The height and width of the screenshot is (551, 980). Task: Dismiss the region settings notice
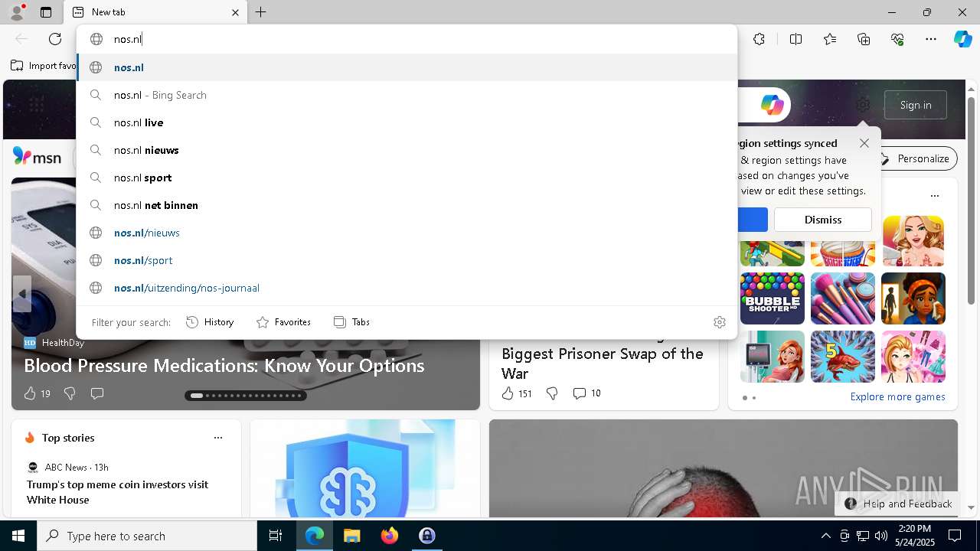(x=823, y=220)
